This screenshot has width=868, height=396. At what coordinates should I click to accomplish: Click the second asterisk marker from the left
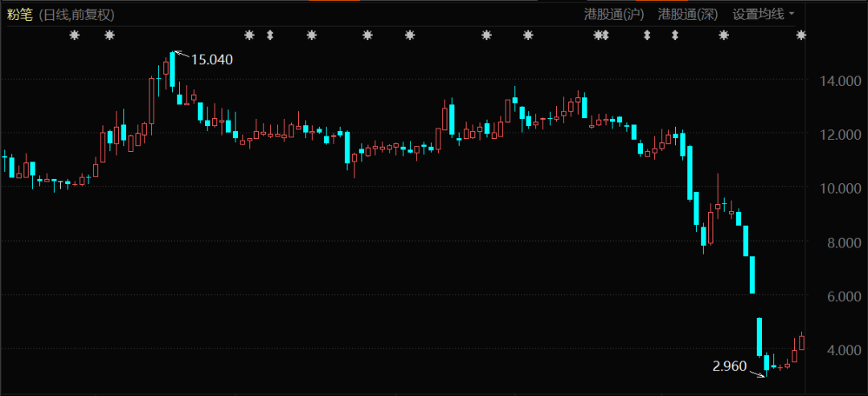pyautogui.click(x=110, y=35)
